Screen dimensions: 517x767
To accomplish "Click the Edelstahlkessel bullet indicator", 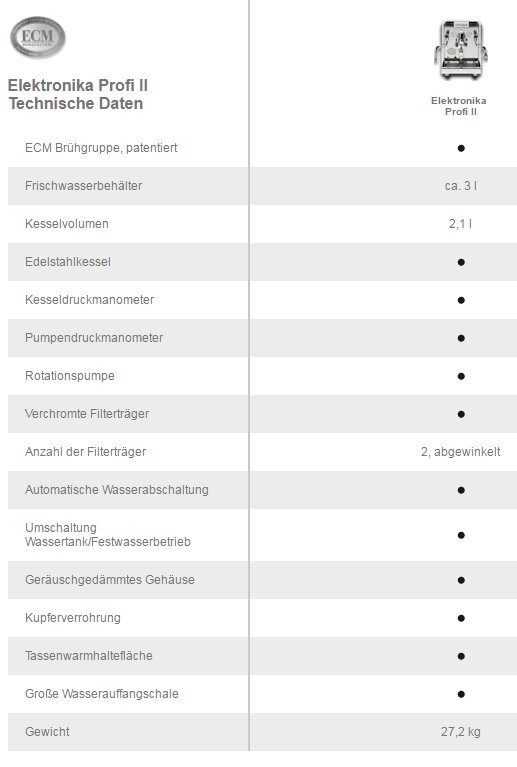I will pos(461,262).
